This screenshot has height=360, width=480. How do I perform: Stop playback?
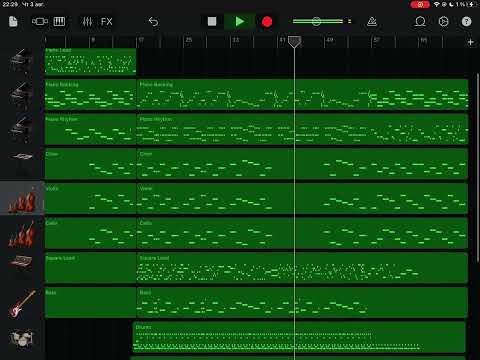tap(212, 22)
